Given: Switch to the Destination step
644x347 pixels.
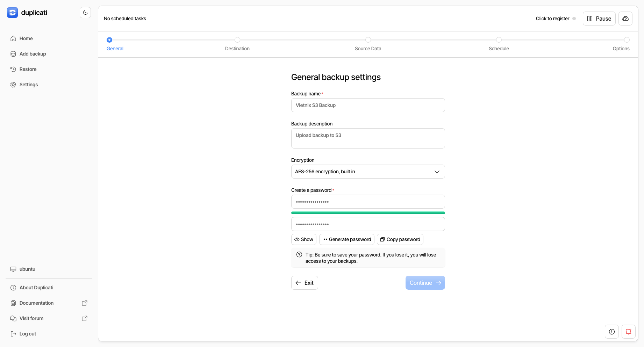Looking at the screenshot, I should tap(237, 40).
